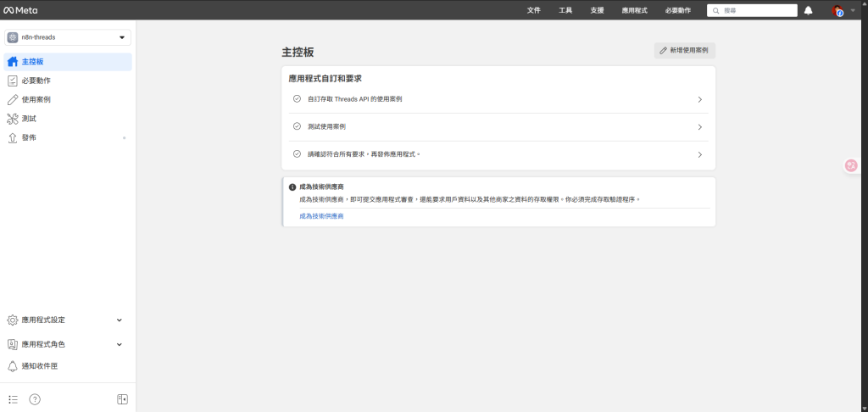
Task: Click the home icon beside 主控板
Action: 13,62
